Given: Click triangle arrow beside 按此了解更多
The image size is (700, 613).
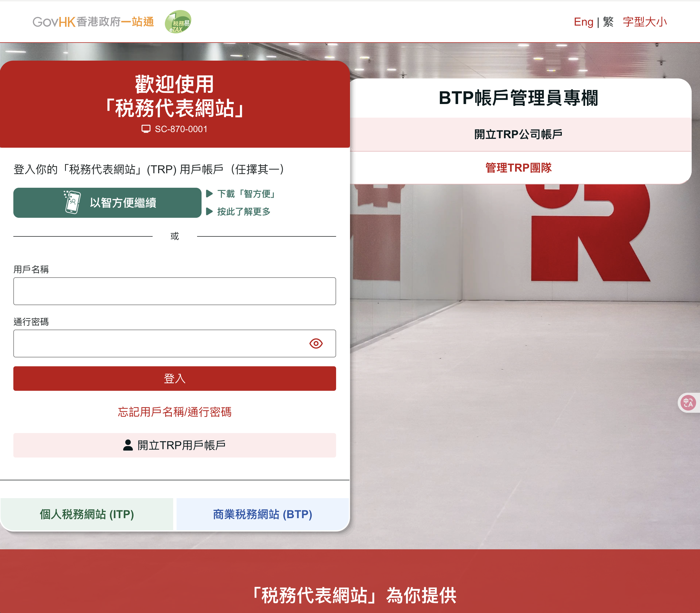Looking at the screenshot, I should [x=210, y=211].
